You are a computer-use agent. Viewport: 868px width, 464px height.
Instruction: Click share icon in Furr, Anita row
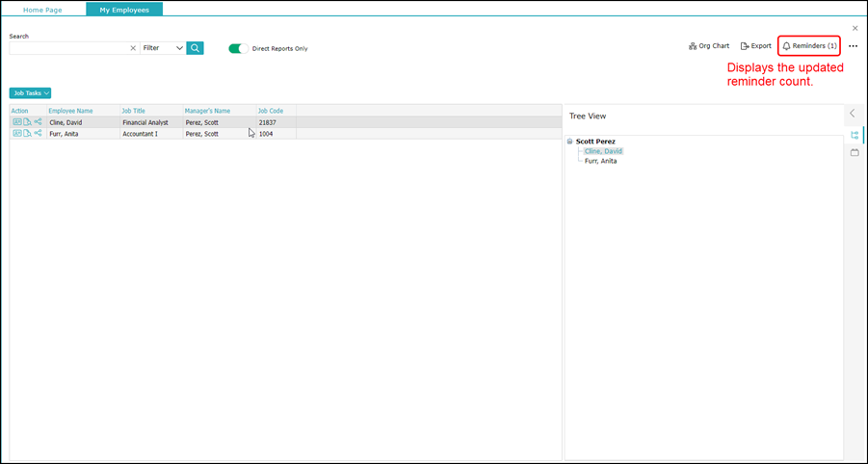pyautogui.click(x=39, y=134)
